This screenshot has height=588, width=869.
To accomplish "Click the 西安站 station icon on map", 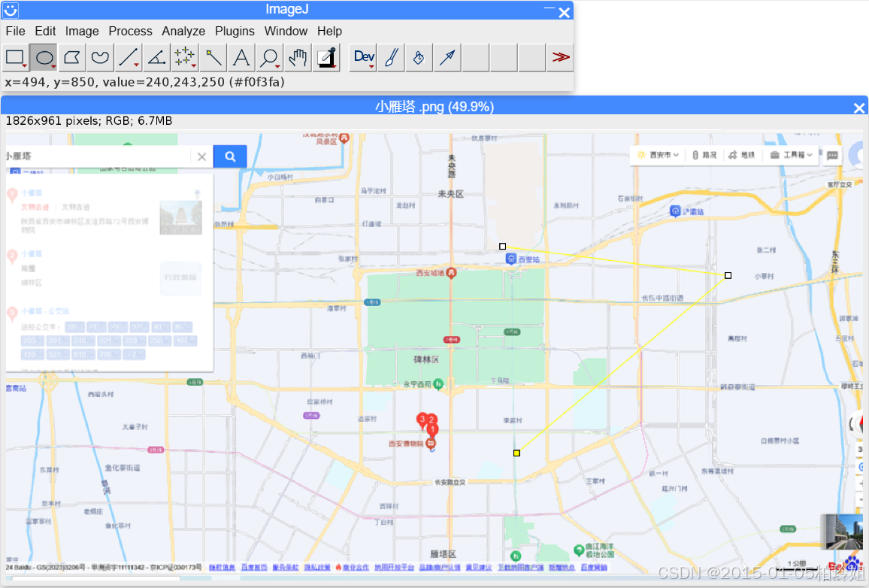I will pyautogui.click(x=511, y=259).
